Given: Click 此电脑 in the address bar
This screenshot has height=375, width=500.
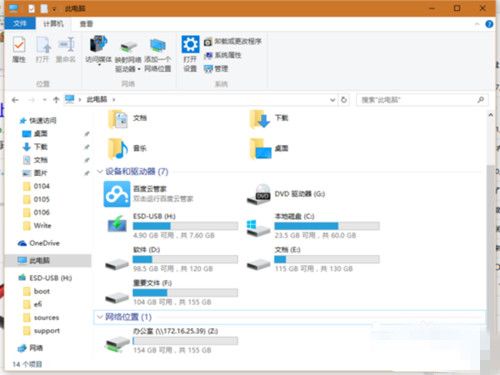Looking at the screenshot, I should pos(97,99).
